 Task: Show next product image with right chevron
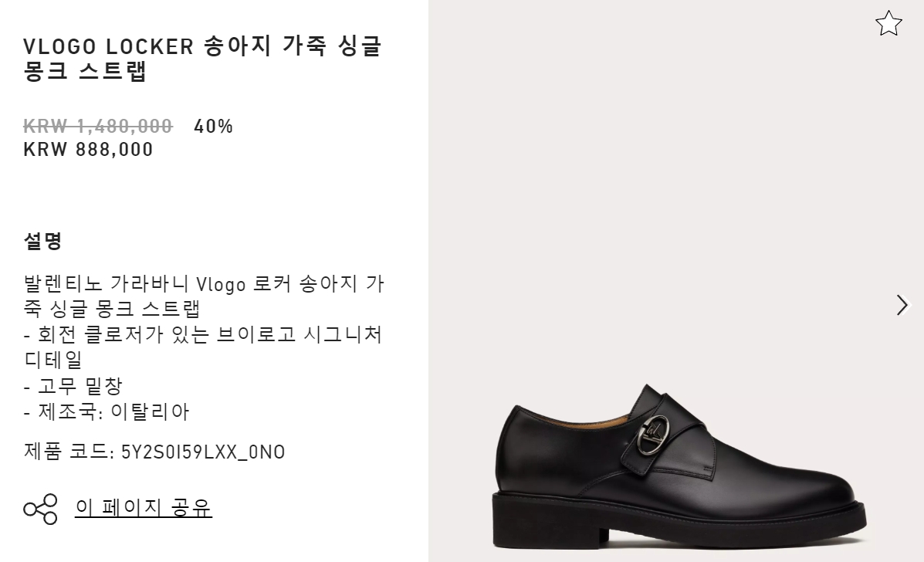(902, 305)
